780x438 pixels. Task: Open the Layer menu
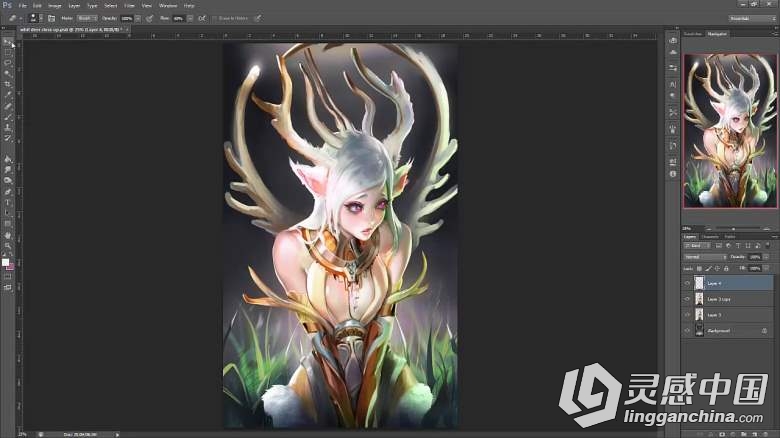pos(74,5)
